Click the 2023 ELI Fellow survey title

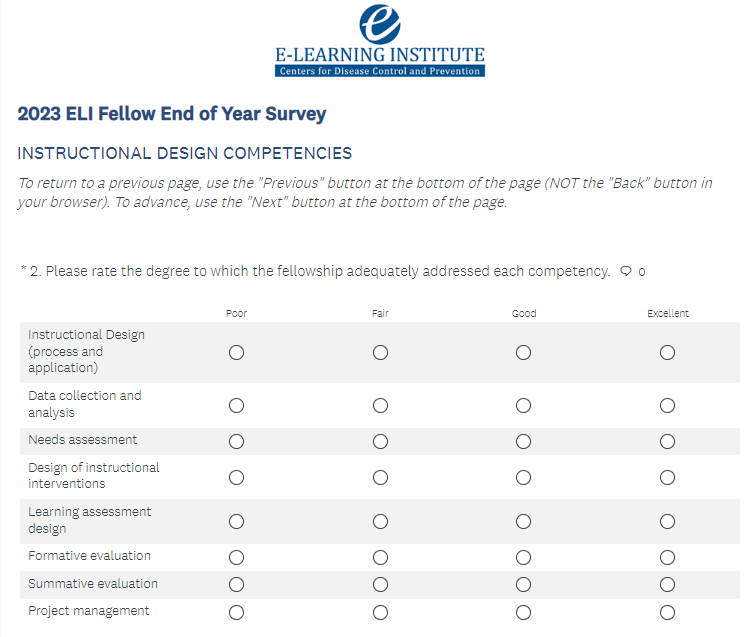[172, 114]
